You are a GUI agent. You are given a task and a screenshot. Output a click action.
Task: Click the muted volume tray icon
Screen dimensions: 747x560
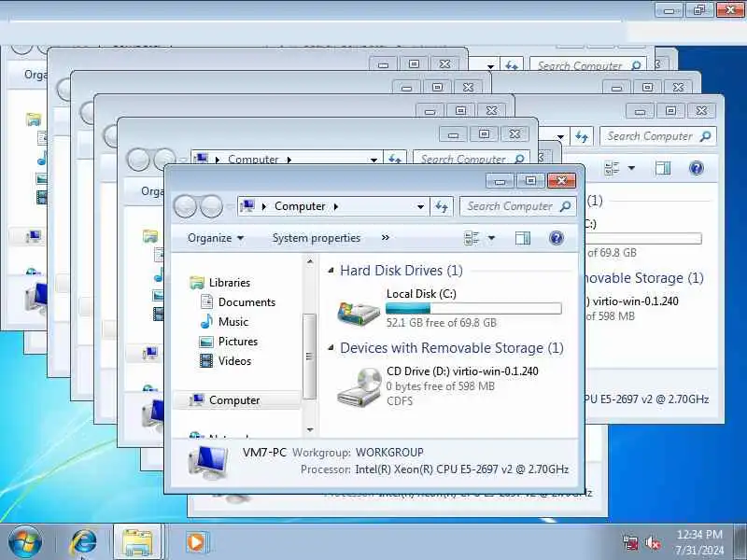click(x=653, y=543)
